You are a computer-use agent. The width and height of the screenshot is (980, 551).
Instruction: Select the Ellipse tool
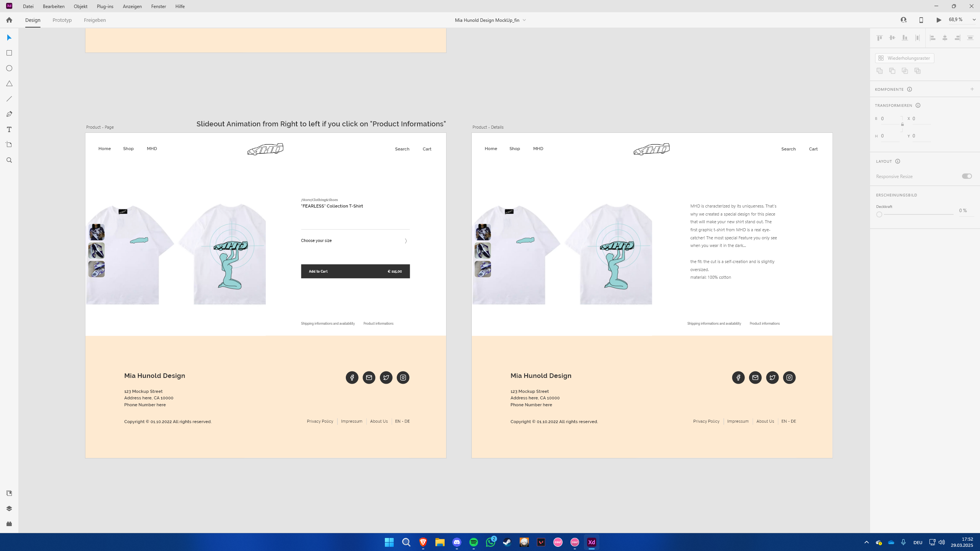pyautogui.click(x=9, y=68)
